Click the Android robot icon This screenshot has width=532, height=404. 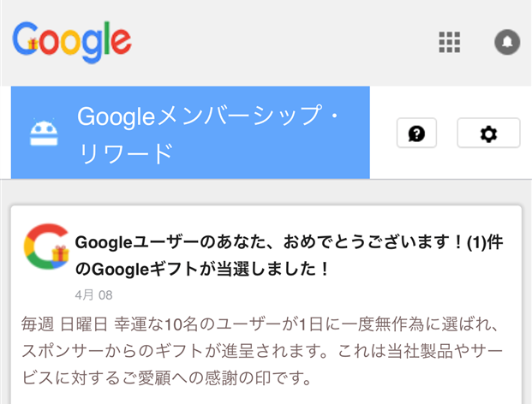44,132
